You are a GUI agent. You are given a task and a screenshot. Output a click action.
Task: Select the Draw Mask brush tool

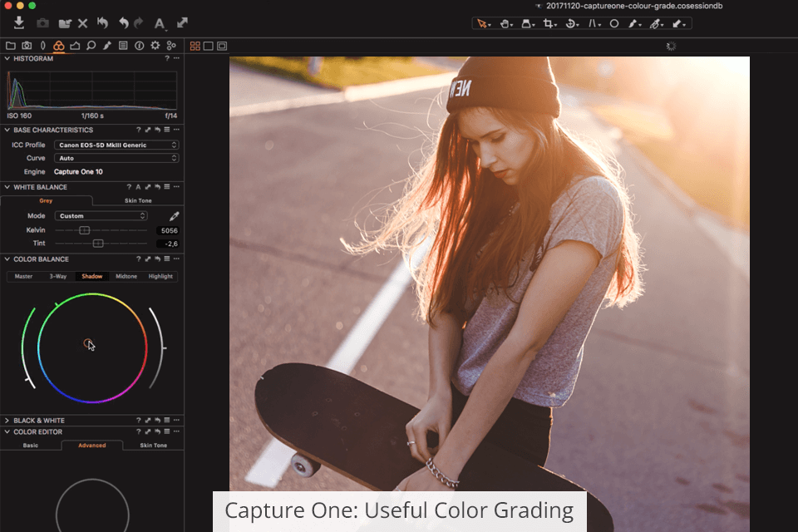click(634, 24)
